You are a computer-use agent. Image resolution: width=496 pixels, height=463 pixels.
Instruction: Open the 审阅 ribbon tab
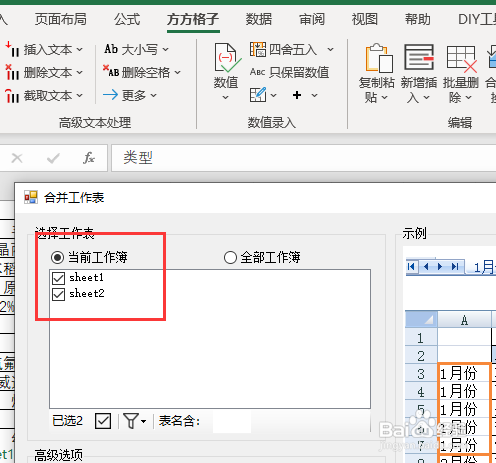(x=312, y=19)
